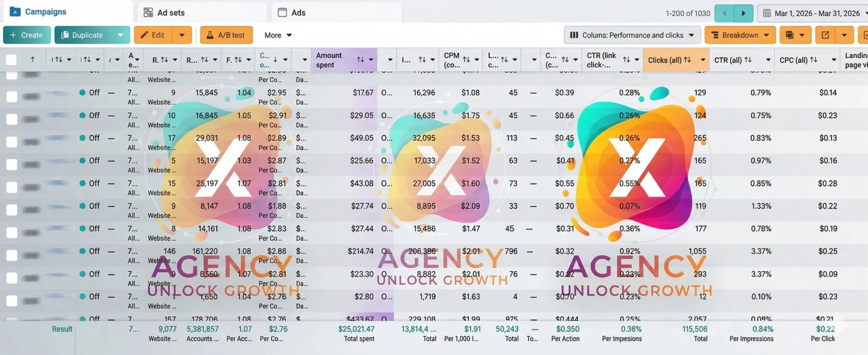This screenshot has height=355, width=868.
Task: Sort by the R. column
Action: coord(164,60)
